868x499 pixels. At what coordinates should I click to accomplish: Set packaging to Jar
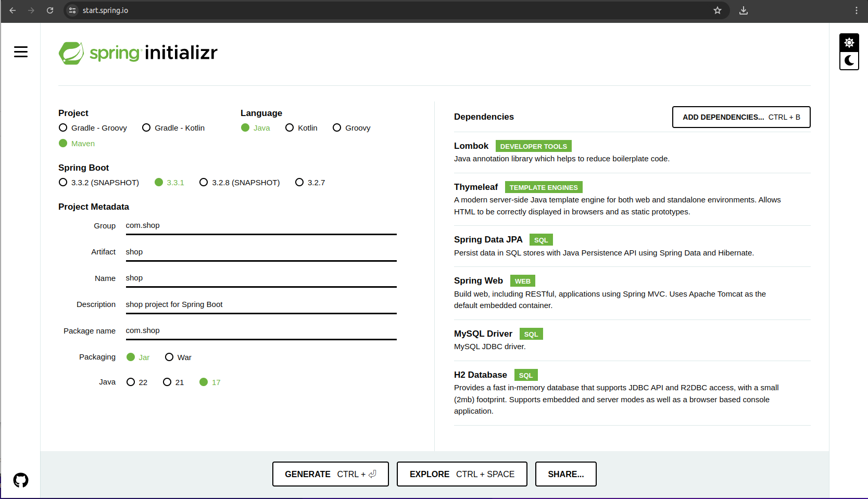tap(138, 357)
